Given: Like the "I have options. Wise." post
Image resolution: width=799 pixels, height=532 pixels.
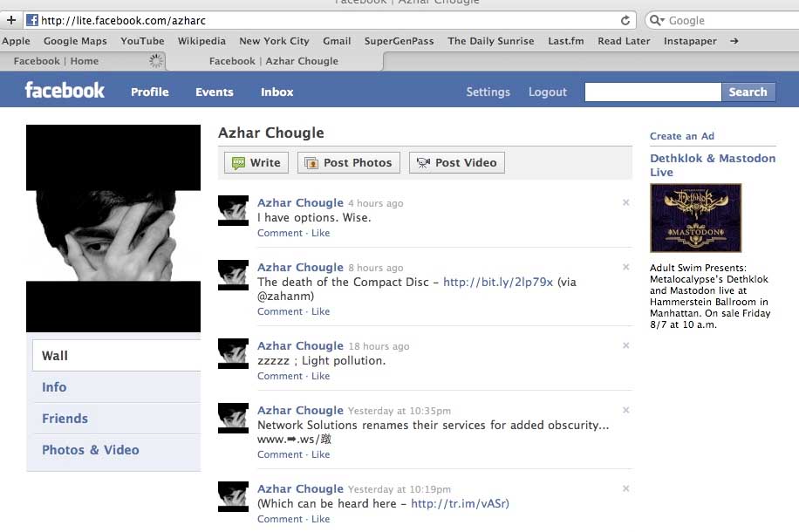Looking at the screenshot, I should (320, 233).
